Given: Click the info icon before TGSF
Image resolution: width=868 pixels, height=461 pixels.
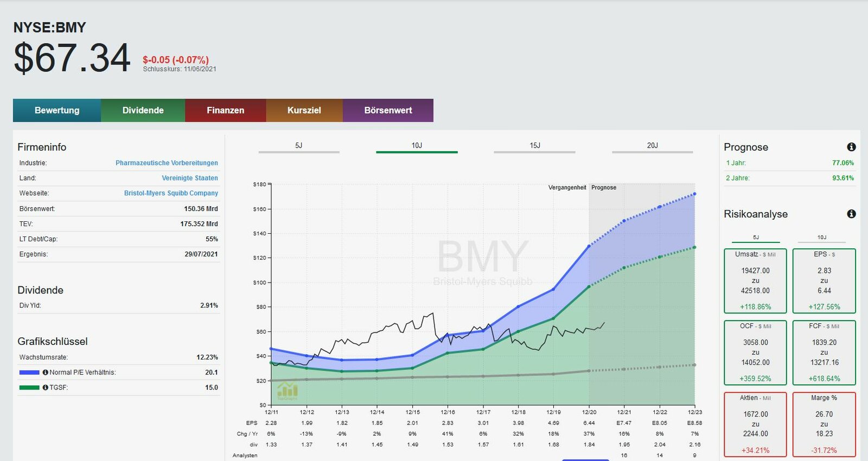Looking at the screenshot, I should point(46,388).
